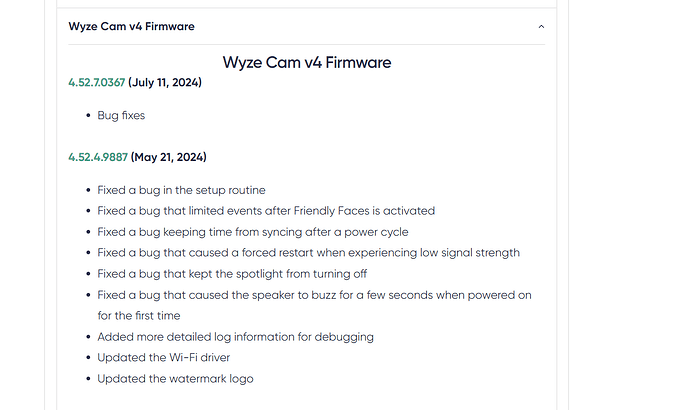Open the 4.52.4.9887 firmware link
The image size is (690, 410).
pyautogui.click(x=97, y=157)
